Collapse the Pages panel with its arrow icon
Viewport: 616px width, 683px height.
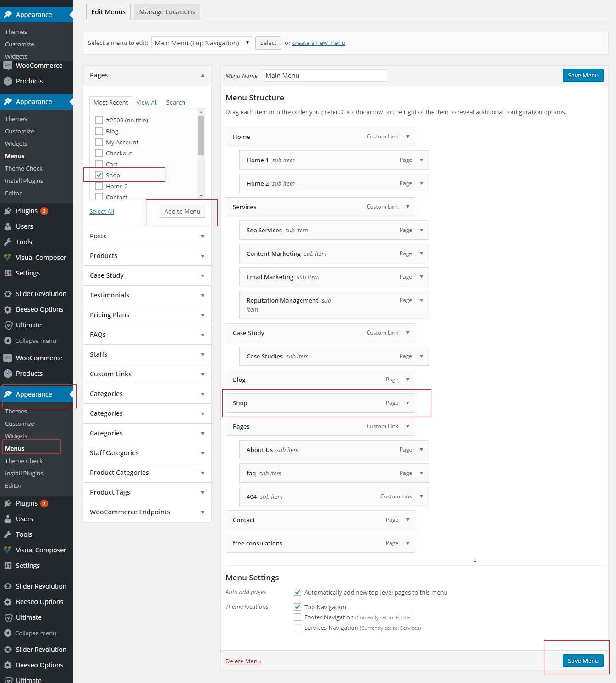pos(202,75)
